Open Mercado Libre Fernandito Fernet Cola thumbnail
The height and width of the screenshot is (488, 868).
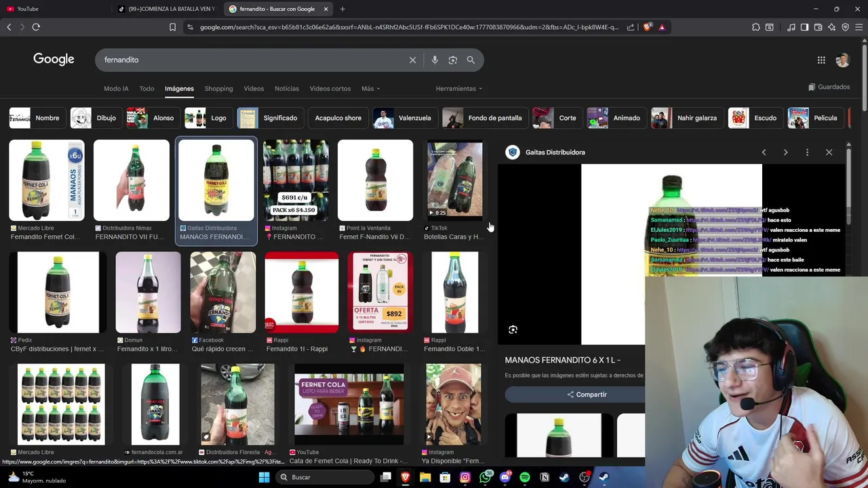pos(47,180)
